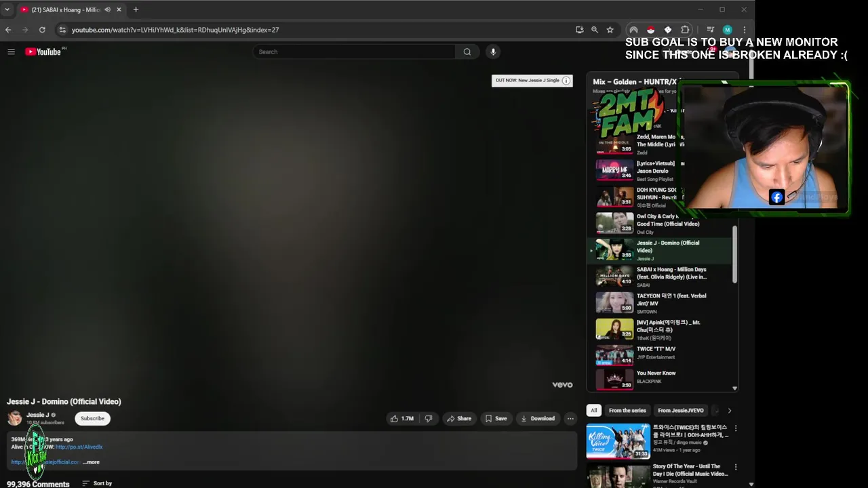Go forward in browser history

pos(25,30)
